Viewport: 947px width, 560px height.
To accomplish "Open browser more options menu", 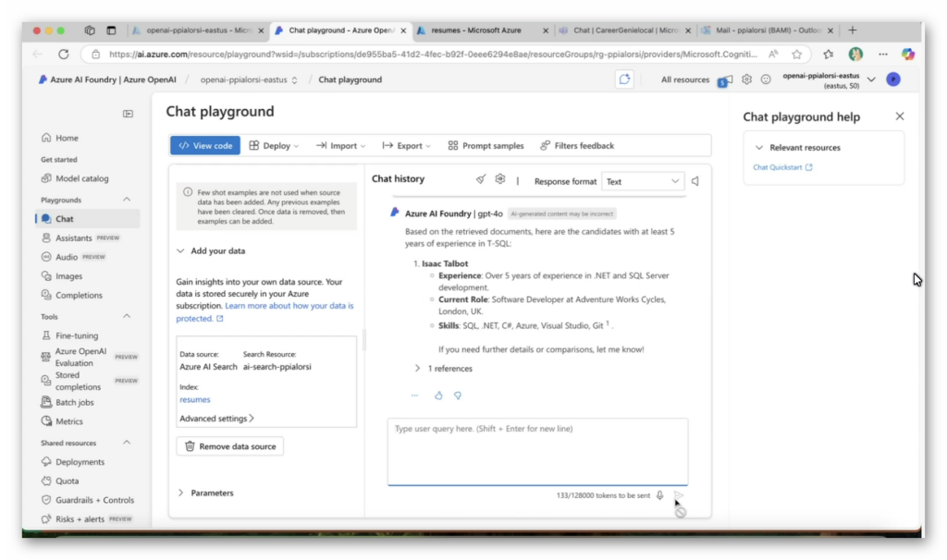I will (x=883, y=55).
